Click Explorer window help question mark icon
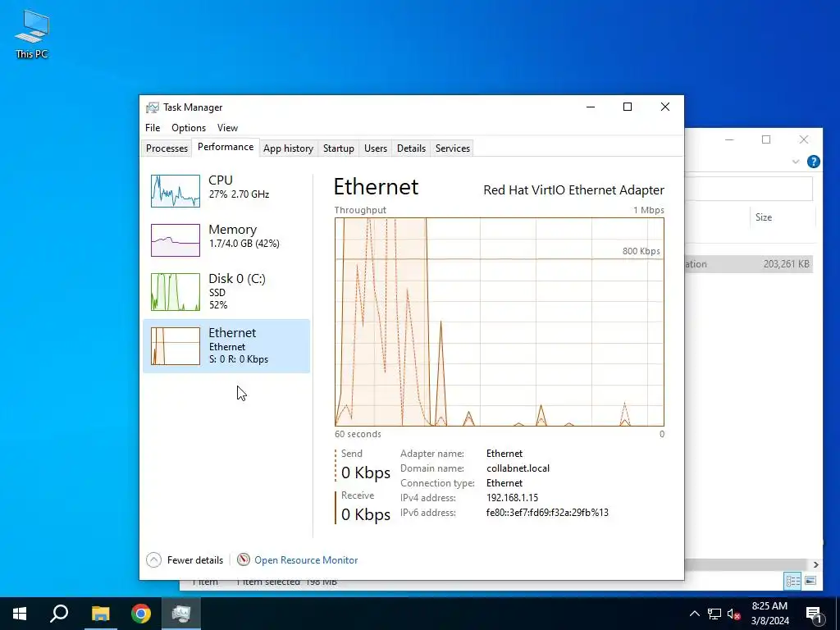This screenshot has height=630, width=840. point(813,162)
